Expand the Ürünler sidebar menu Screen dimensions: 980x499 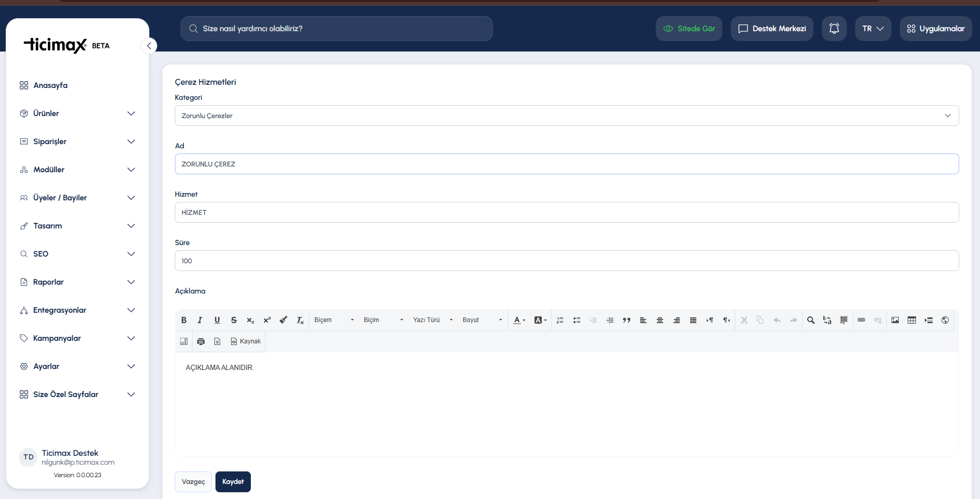pos(77,113)
